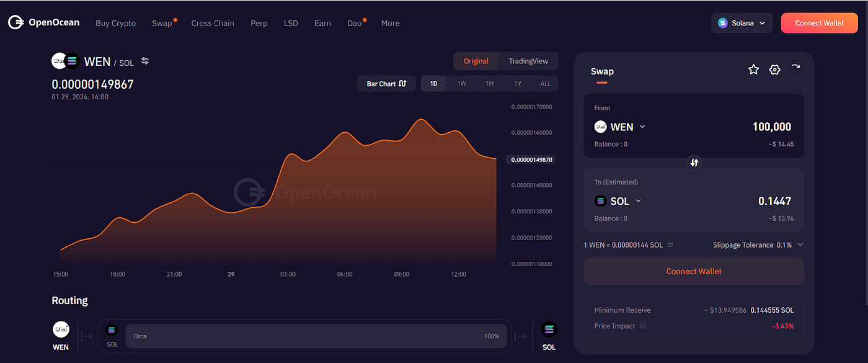Click the OpenOcean logo icon
Viewport: 868px width, 363px height.
15,22
